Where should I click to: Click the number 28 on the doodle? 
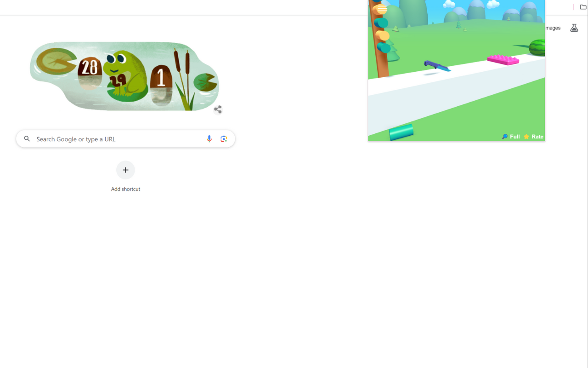pyautogui.click(x=90, y=68)
